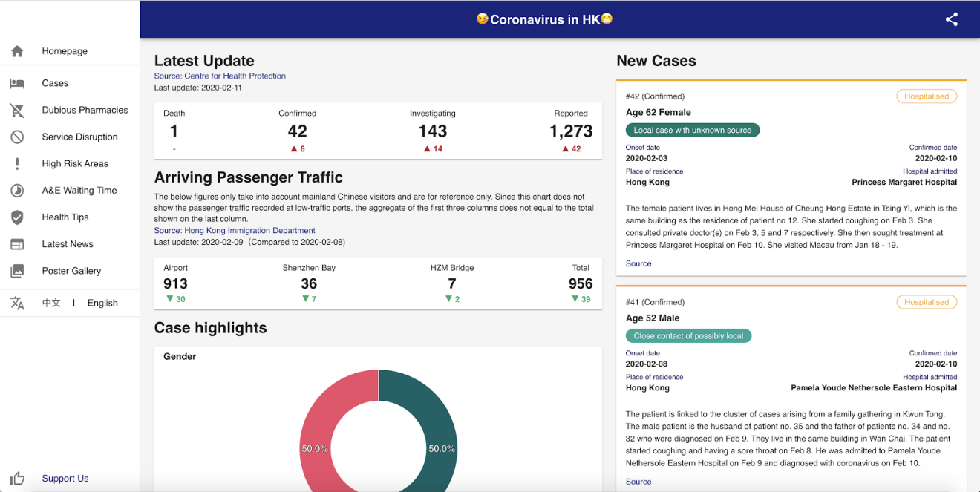Click the thumbs-up Support Us icon
Viewport: 980px width, 492px height.
click(x=17, y=479)
